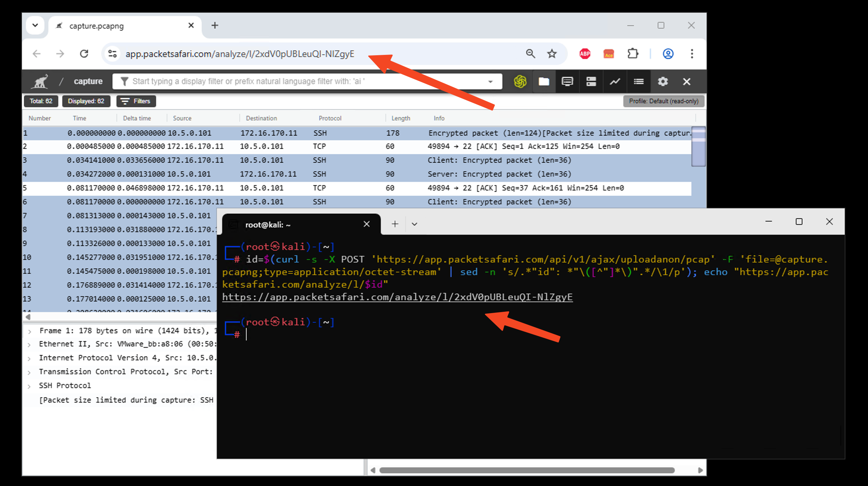Toggle the split pane layout icon

(591, 81)
